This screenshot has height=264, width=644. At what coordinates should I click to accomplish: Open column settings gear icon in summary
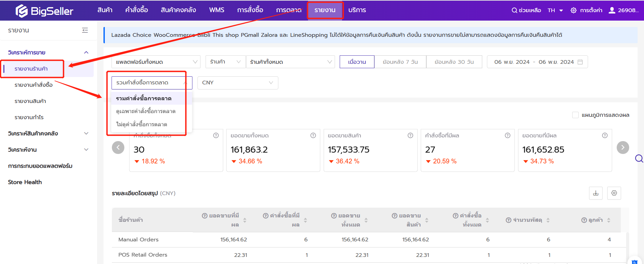614,193
